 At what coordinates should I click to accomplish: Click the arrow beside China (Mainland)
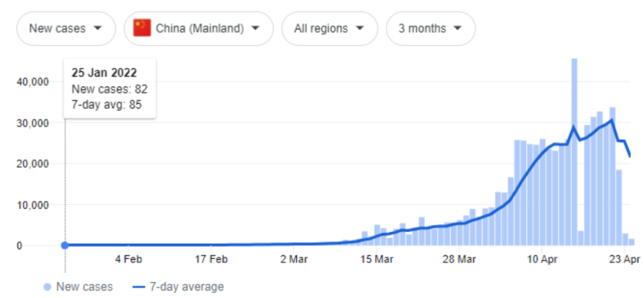[x=256, y=28]
